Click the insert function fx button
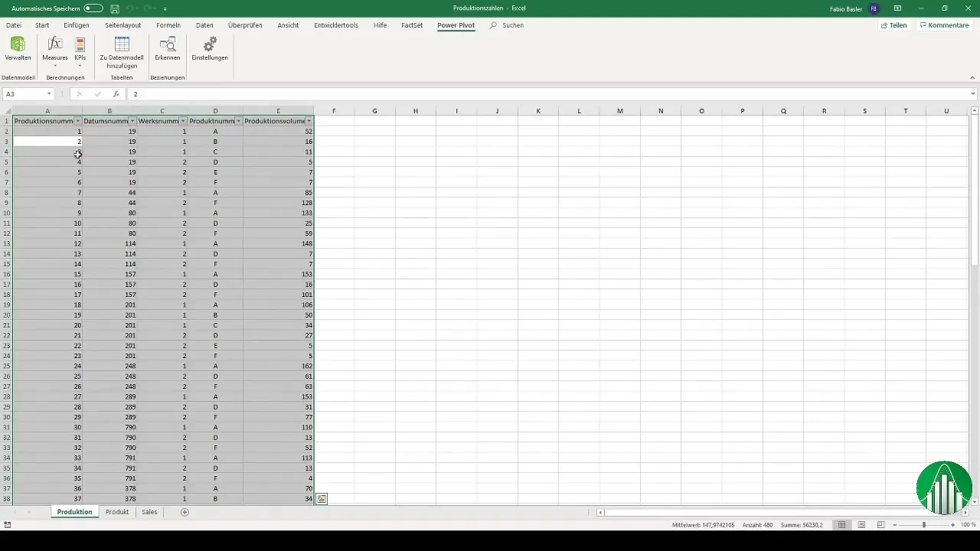The image size is (980, 551). coord(116,94)
